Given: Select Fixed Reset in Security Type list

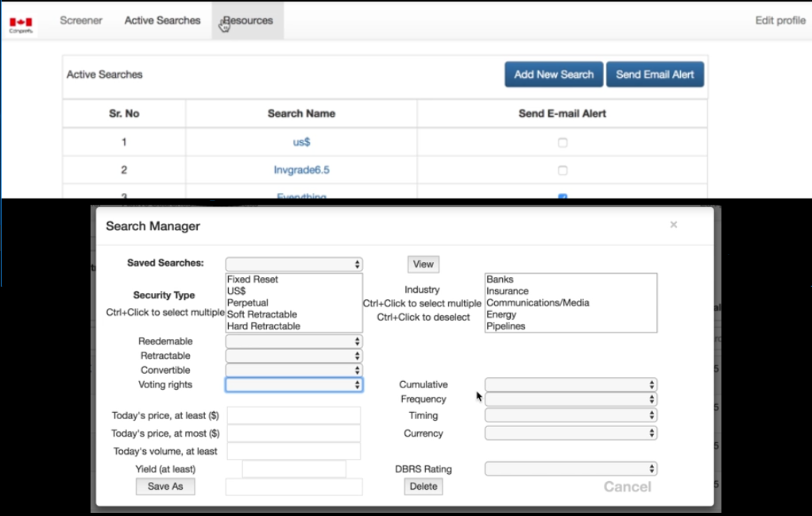Looking at the screenshot, I should pos(253,279).
